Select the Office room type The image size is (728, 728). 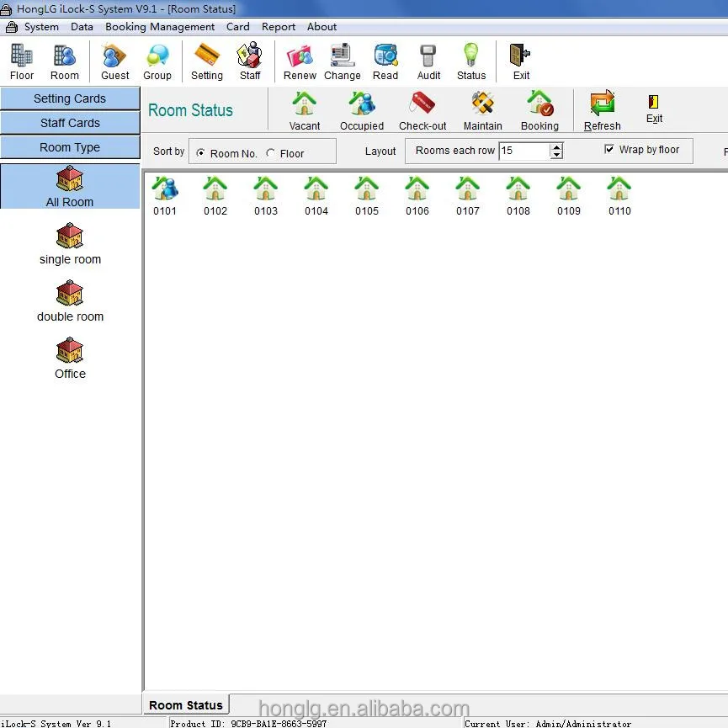click(x=70, y=359)
